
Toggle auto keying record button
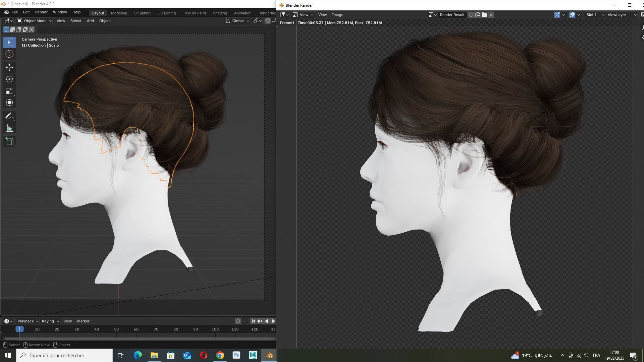coord(238,321)
